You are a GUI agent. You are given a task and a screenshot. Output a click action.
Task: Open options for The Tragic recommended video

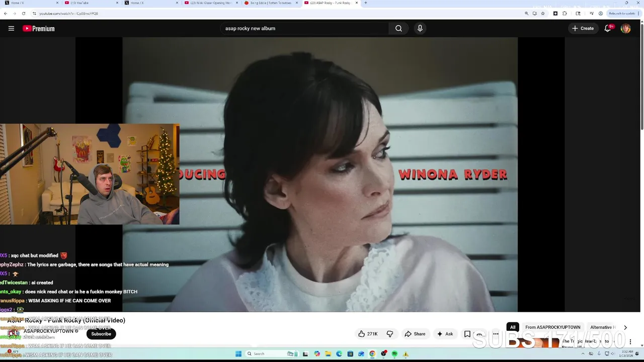[x=630, y=342]
